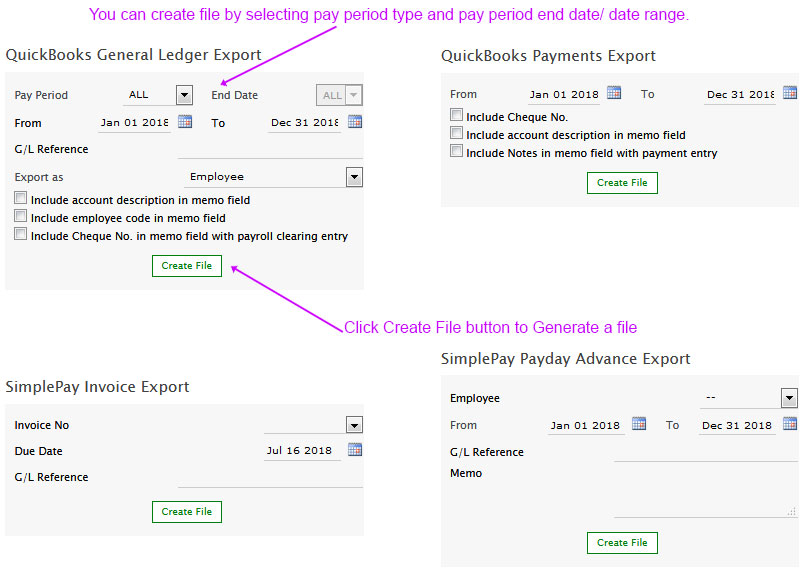The image size is (806, 576).
Task: Open From date calendar in General Ledger Export
Action: pos(185,122)
